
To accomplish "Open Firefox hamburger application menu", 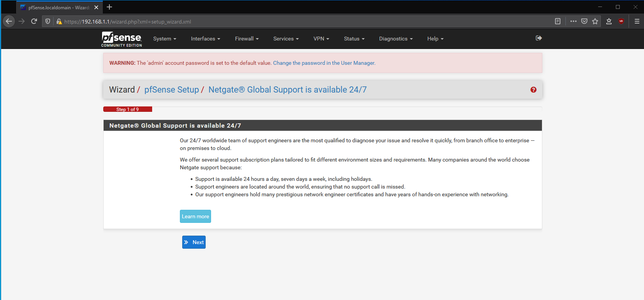I will coord(637,21).
